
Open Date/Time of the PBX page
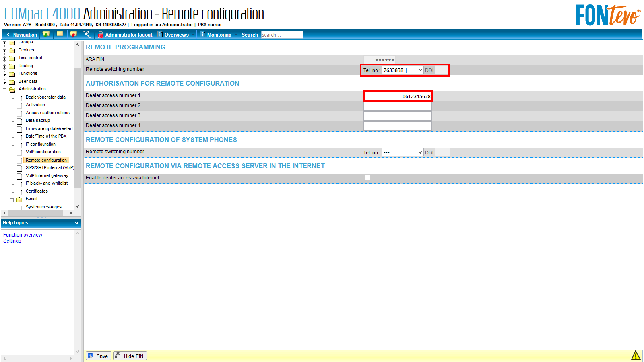click(46, 136)
